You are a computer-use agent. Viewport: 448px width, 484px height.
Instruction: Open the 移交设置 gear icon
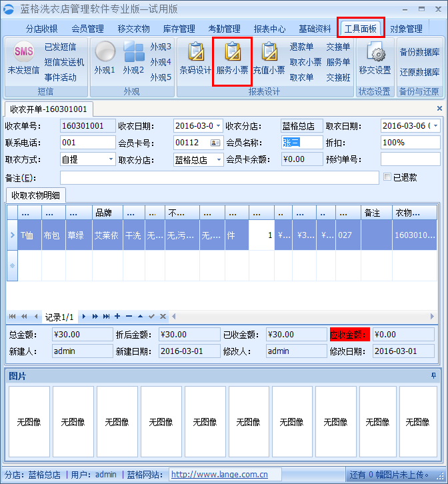(376, 51)
